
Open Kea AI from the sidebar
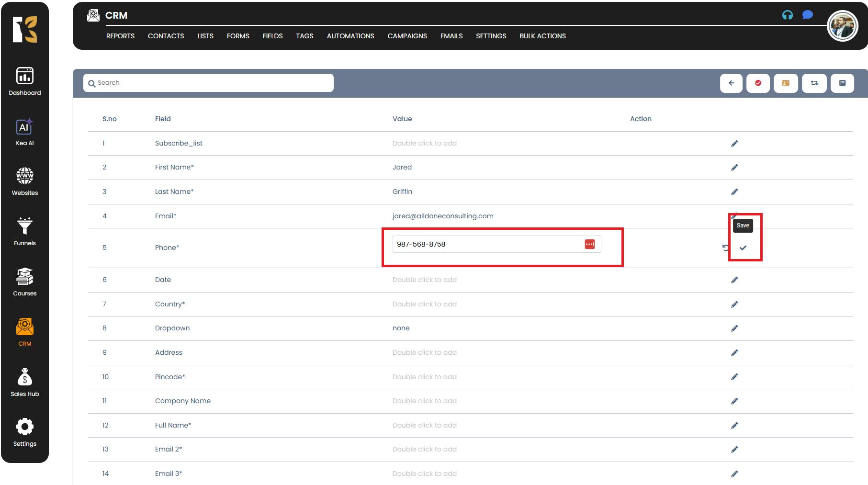(25, 132)
